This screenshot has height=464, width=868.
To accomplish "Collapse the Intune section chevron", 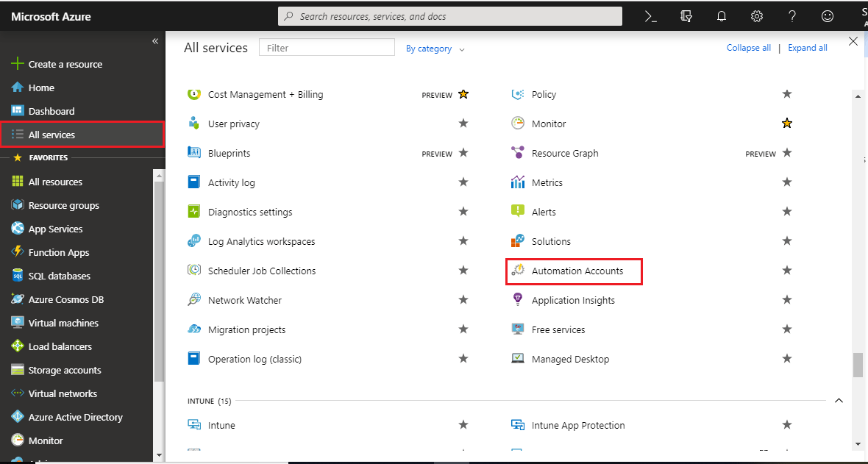I will pos(839,400).
